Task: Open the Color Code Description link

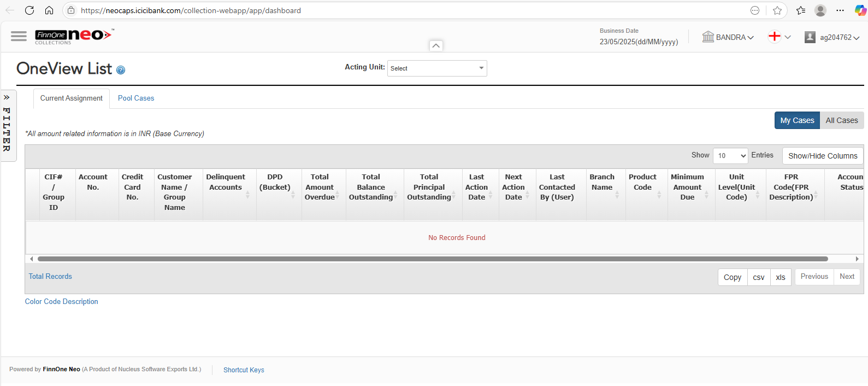Action: tap(62, 302)
